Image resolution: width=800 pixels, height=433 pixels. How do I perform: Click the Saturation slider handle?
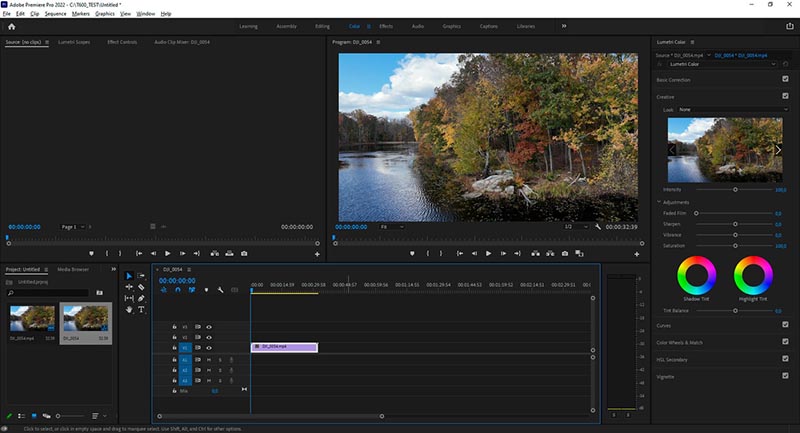pyautogui.click(x=736, y=246)
